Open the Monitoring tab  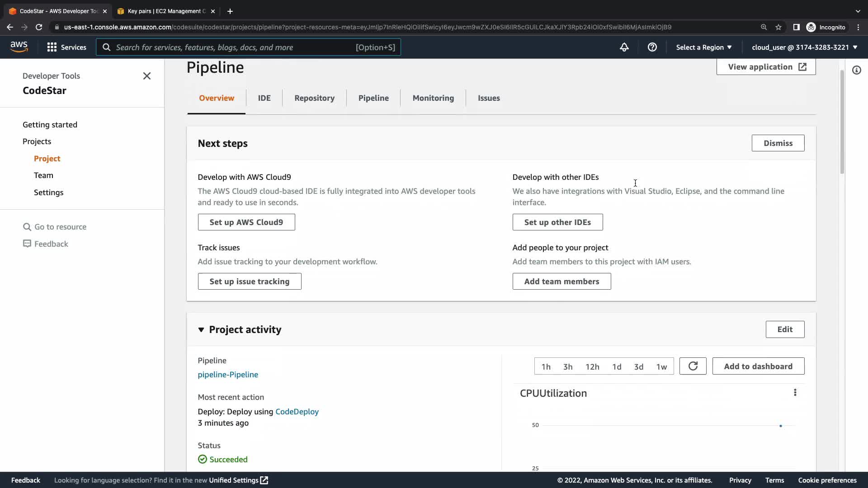[x=433, y=98]
